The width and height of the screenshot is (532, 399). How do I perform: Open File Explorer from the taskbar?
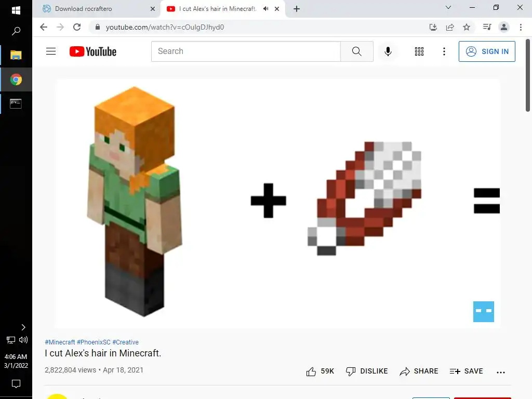click(x=16, y=55)
